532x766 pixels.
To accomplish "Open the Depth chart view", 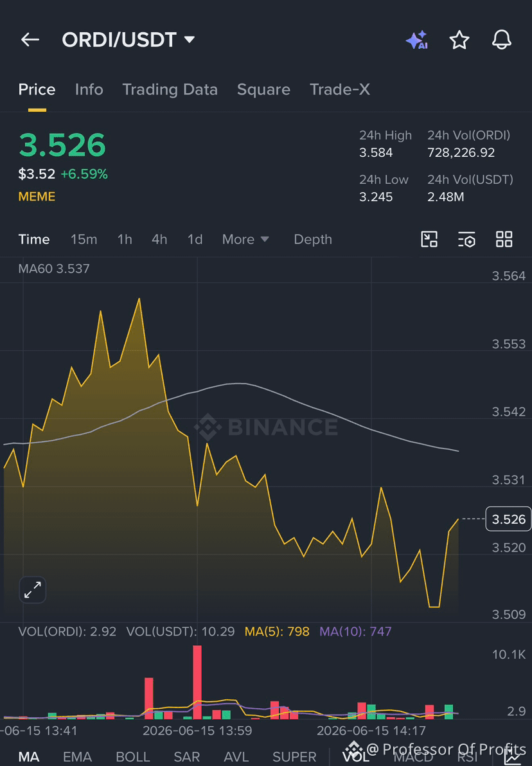I will pos(313,239).
